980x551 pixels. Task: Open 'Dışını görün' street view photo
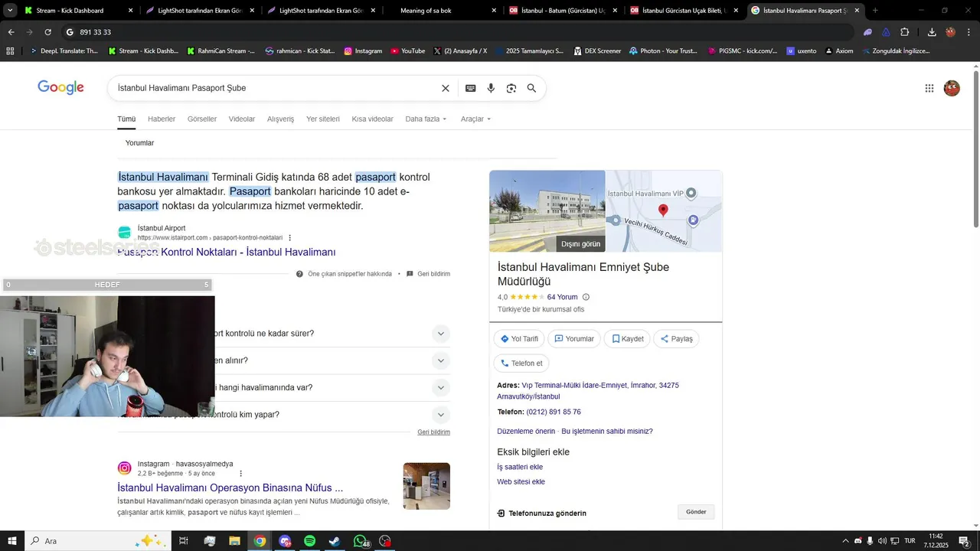(x=547, y=211)
